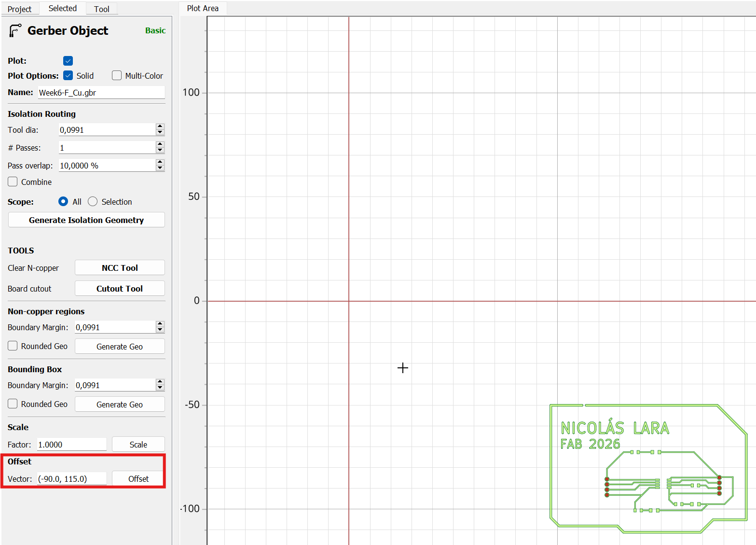Viewport: 756px width, 545px height.
Task: Toggle the Basic mode label
Action: coord(155,30)
